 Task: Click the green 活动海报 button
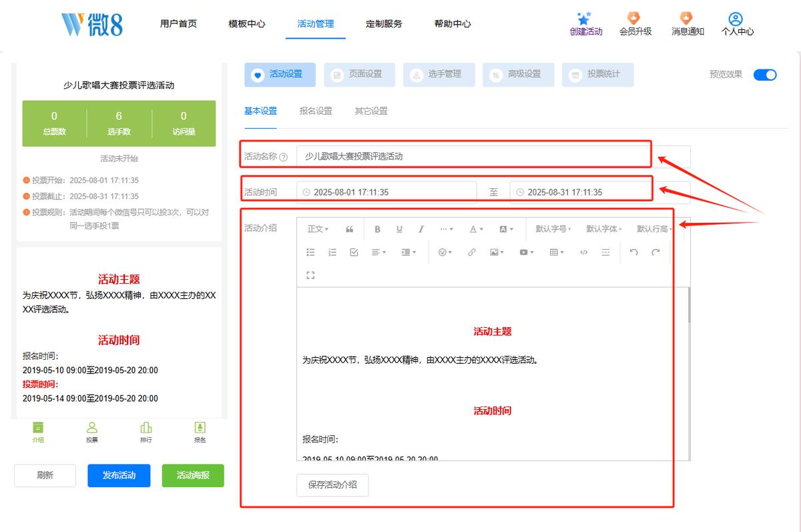pos(193,476)
